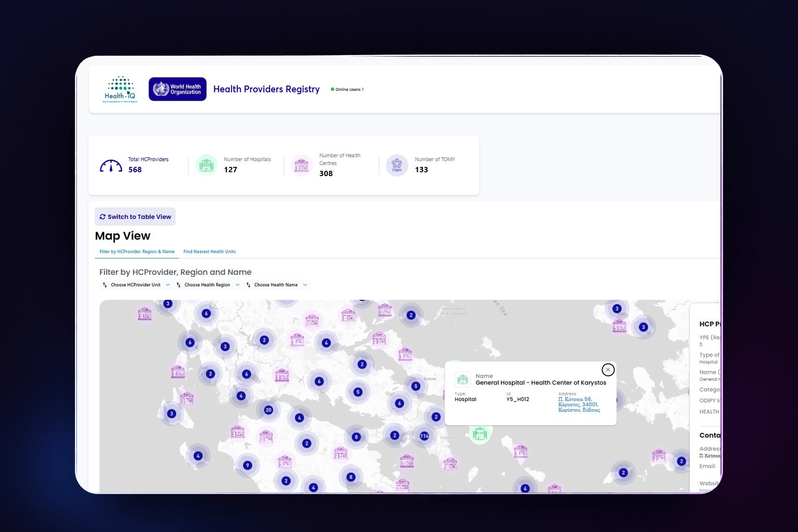Click the Health Providers Registry title

click(267, 89)
